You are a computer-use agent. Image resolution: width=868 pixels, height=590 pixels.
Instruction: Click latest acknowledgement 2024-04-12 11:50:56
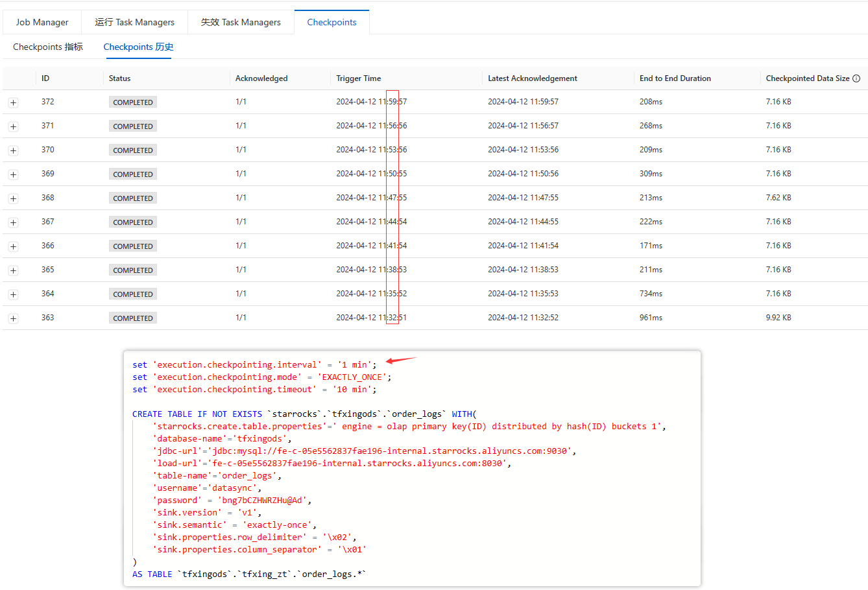click(523, 174)
